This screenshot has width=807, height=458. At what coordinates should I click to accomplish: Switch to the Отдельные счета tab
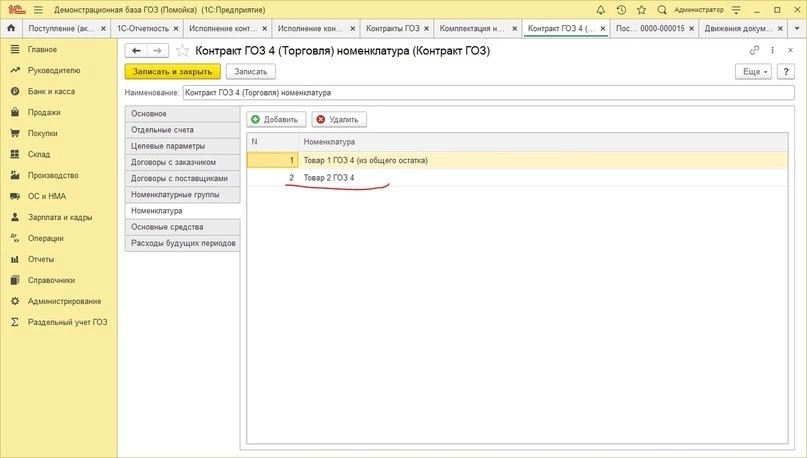[182, 130]
